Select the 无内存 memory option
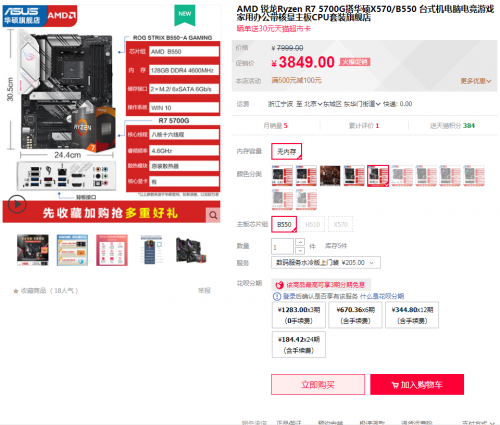This screenshot has width=500, height=425. coord(286,152)
